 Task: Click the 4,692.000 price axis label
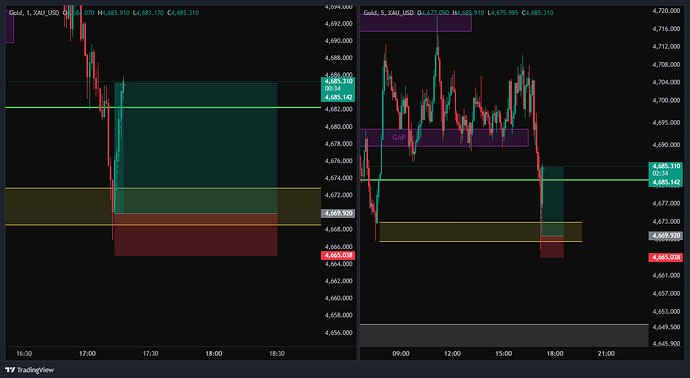pos(338,24)
